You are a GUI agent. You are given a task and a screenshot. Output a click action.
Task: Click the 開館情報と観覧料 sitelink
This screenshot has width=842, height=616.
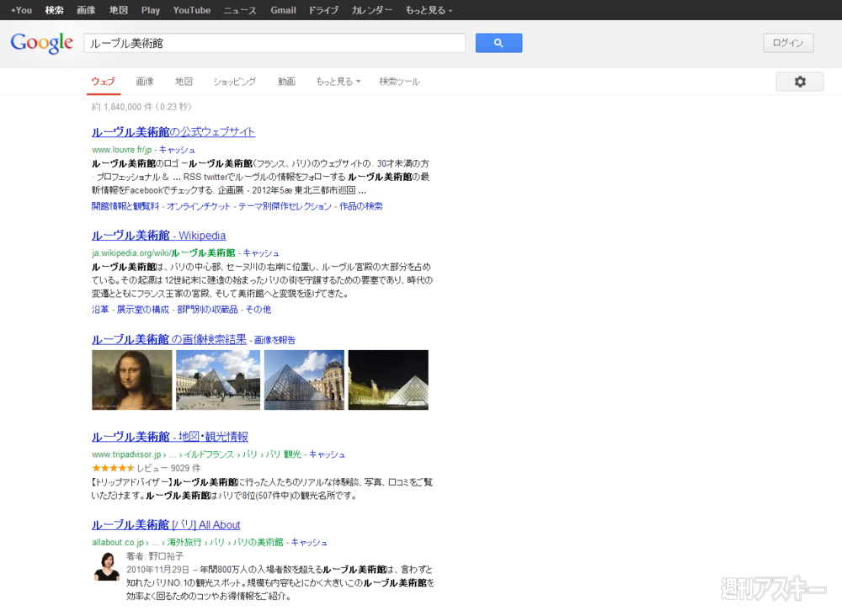pyautogui.click(x=125, y=206)
